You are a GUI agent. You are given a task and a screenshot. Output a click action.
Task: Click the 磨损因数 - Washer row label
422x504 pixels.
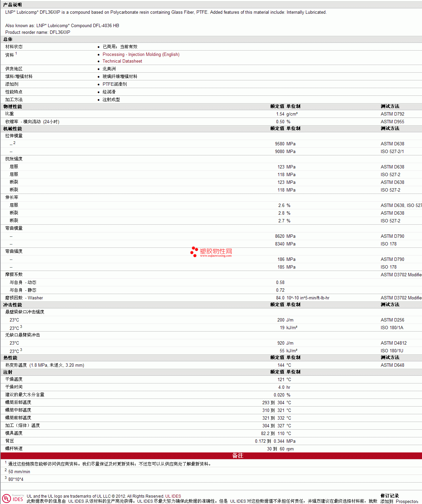(x=24, y=298)
